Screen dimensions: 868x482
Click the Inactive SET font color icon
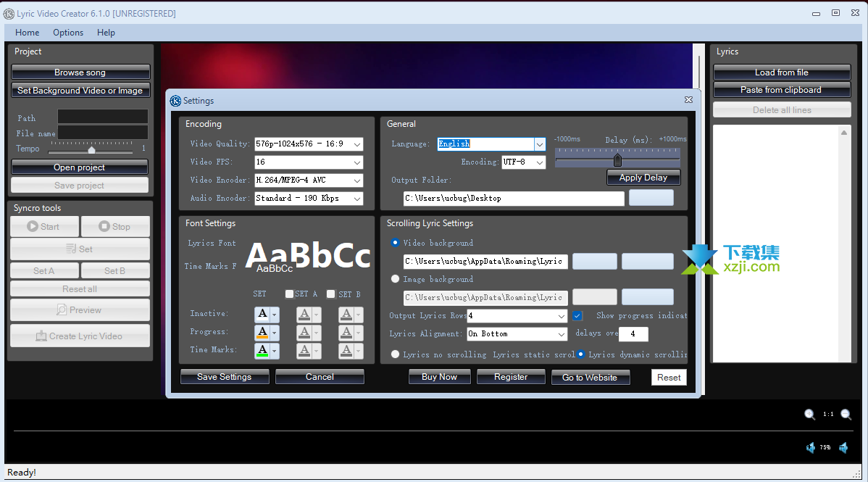click(262, 314)
